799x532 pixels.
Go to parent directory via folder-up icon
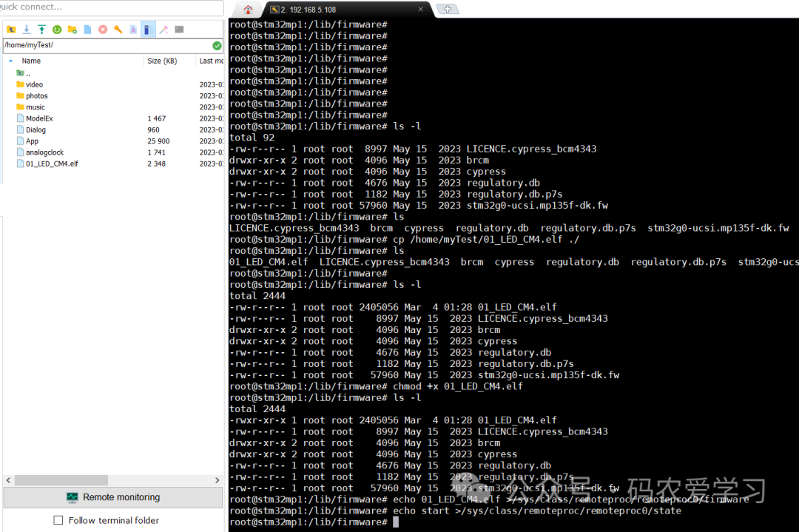click(x=11, y=30)
